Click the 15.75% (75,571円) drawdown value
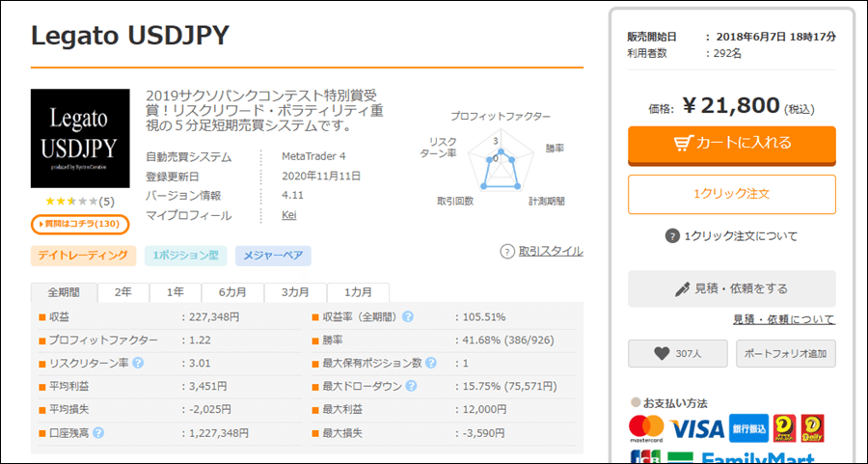This screenshot has height=464, width=868. (x=509, y=386)
